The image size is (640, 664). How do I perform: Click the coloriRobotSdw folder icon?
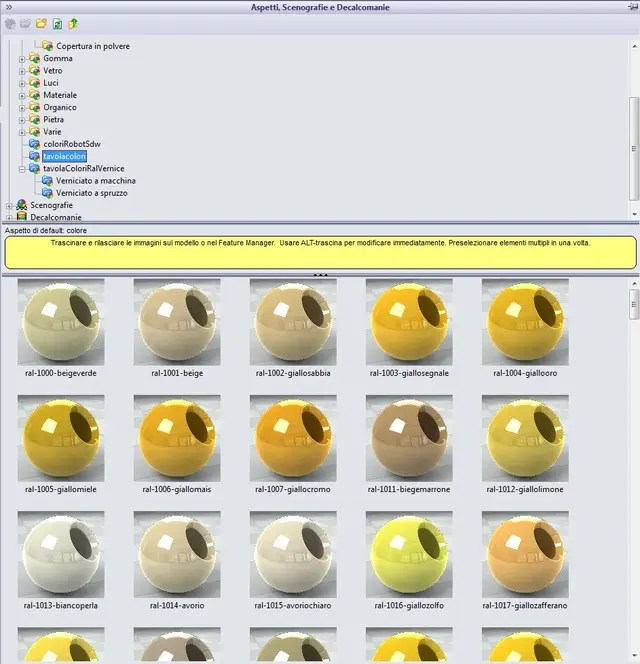tap(34, 144)
